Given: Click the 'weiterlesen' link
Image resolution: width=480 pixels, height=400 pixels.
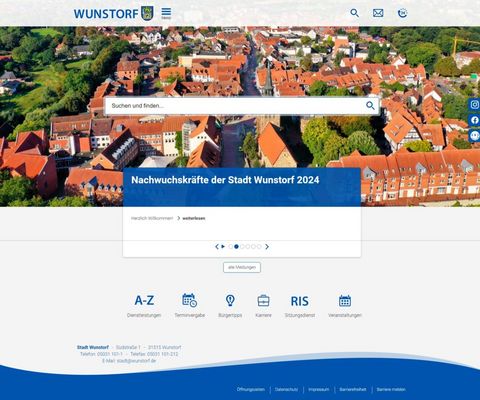Looking at the screenshot, I should click(194, 218).
